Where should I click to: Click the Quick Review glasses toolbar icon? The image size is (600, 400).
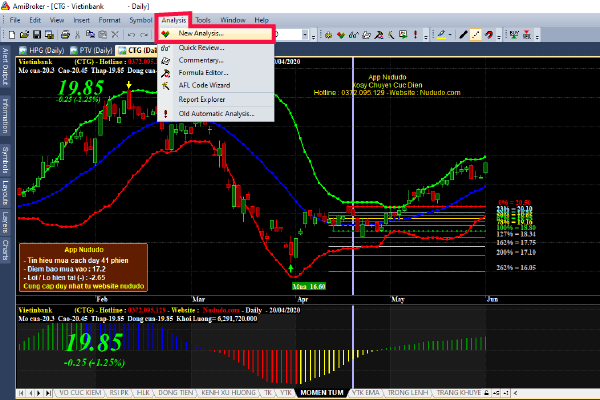pos(353,35)
